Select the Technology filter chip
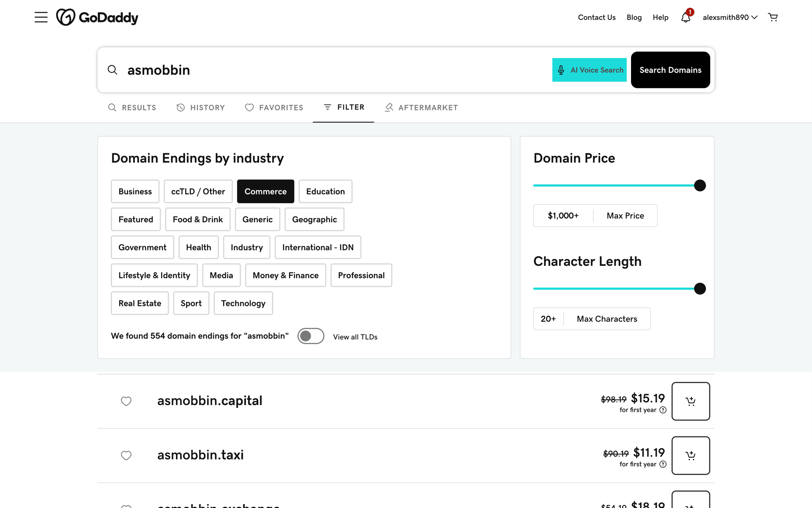 [243, 303]
